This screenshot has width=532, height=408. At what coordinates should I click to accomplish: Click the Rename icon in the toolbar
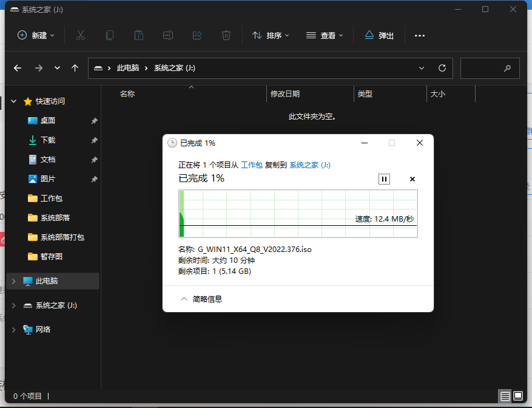coord(168,35)
